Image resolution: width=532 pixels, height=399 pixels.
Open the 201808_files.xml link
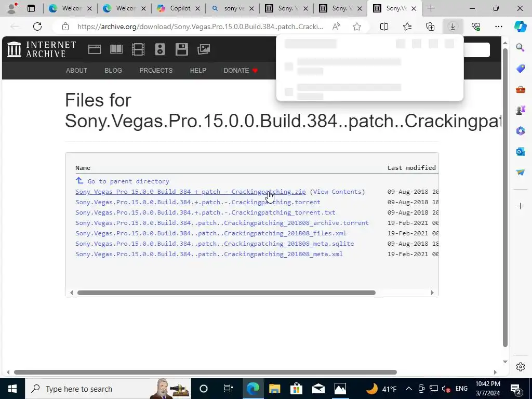pyautogui.click(x=211, y=233)
